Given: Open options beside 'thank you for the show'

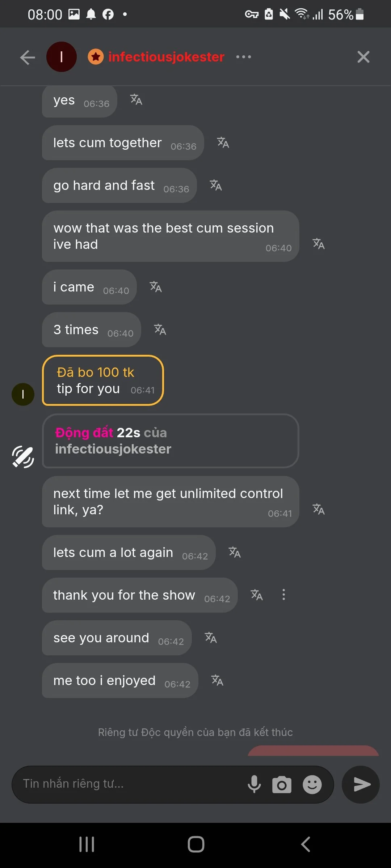Looking at the screenshot, I should coord(284,595).
